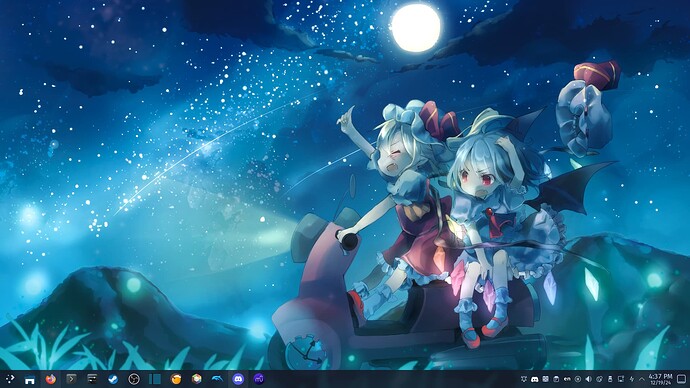Open the KDE application launcher
Image resolution: width=690 pixels, height=388 pixels.
9,379
